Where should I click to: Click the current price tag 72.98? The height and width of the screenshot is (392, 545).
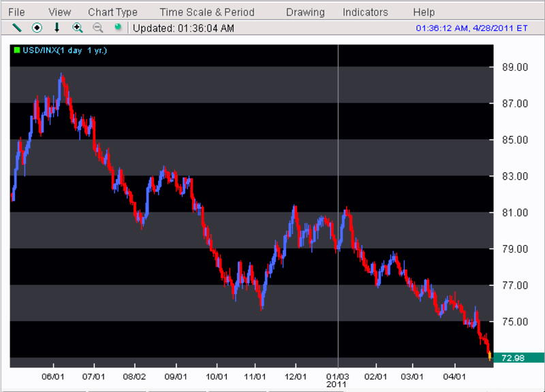point(518,358)
